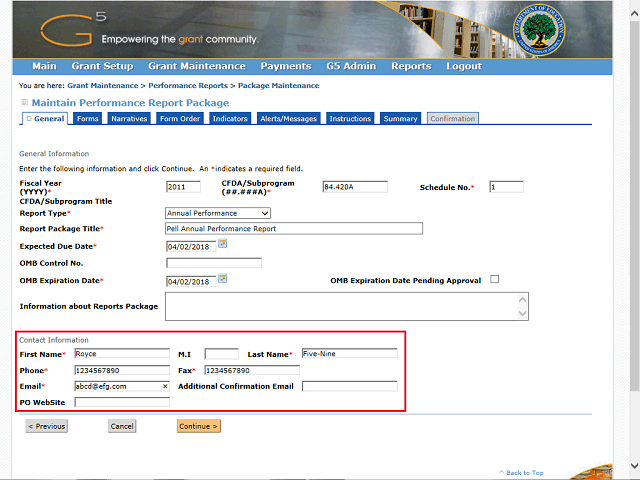Click the OMB Control No. field

[x=214, y=263]
